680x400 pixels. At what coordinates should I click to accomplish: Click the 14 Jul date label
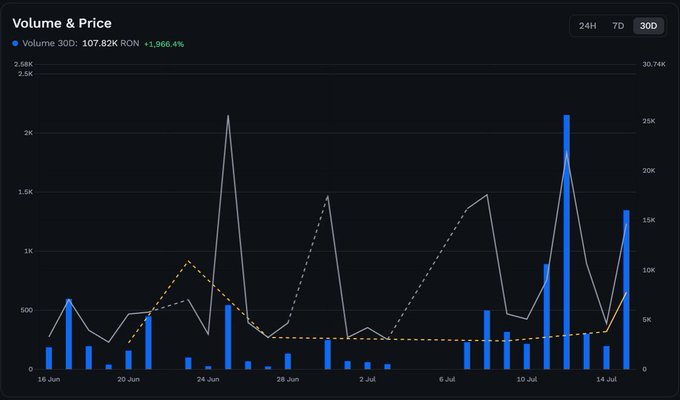606,379
